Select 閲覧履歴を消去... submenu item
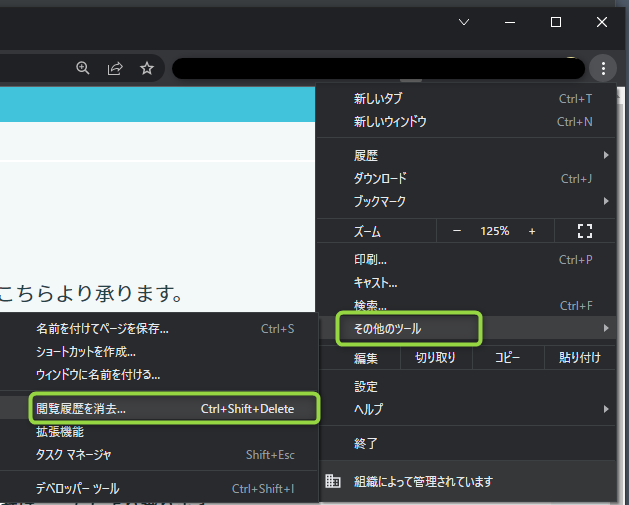Image resolution: width=629 pixels, height=505 pixels. [x=158, y=408]
